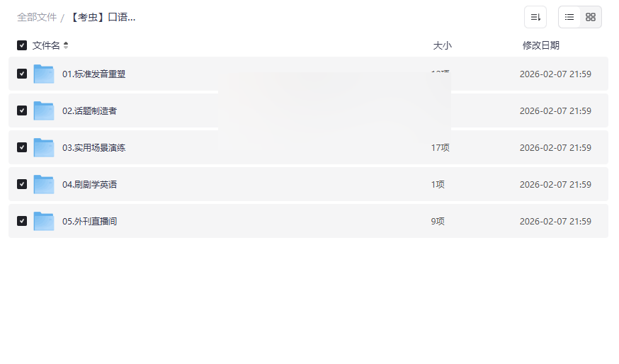
Task: Click the 【考虫】口语... breadcrumb item
Action: [103, 17]
